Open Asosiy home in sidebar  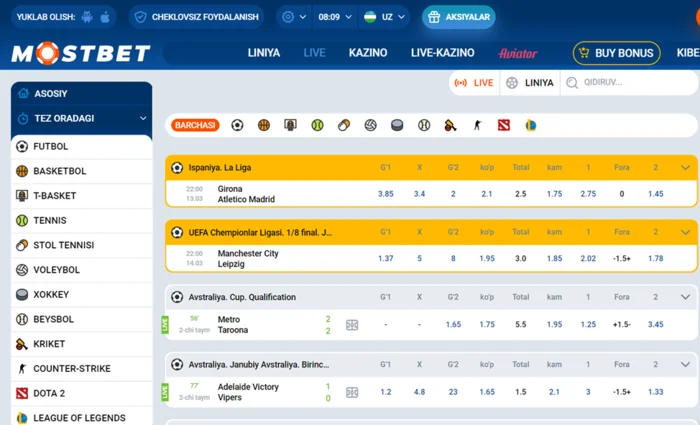click(81, 93)
